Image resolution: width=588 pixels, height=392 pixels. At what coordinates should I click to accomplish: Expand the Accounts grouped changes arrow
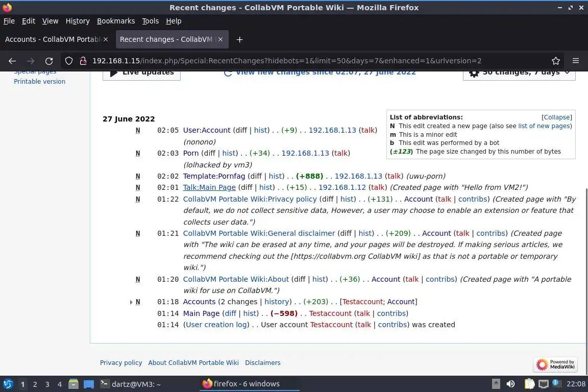pos(131,302)
